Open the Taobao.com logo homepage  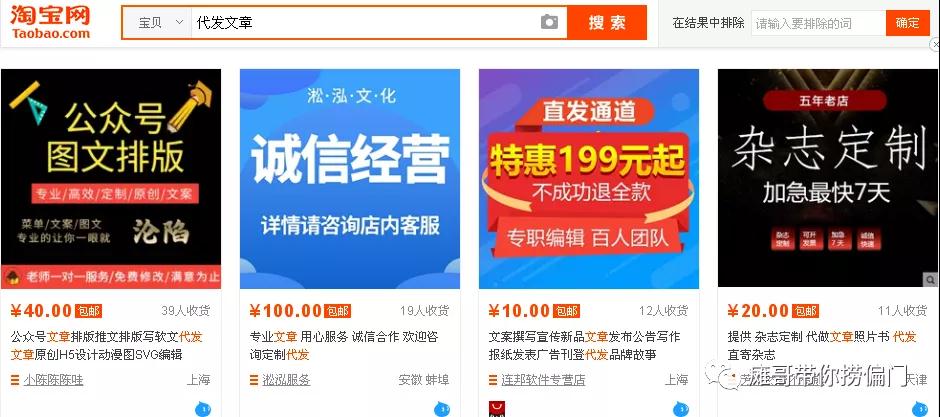click(50, 22)
